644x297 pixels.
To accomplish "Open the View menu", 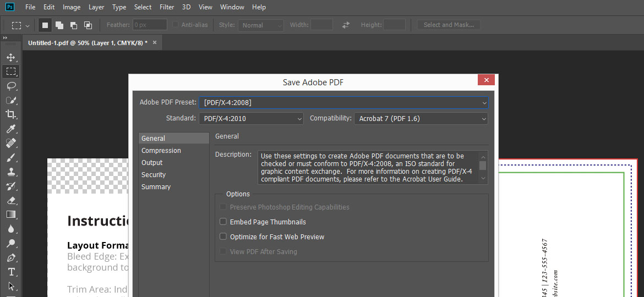I will tap(205, 7).
